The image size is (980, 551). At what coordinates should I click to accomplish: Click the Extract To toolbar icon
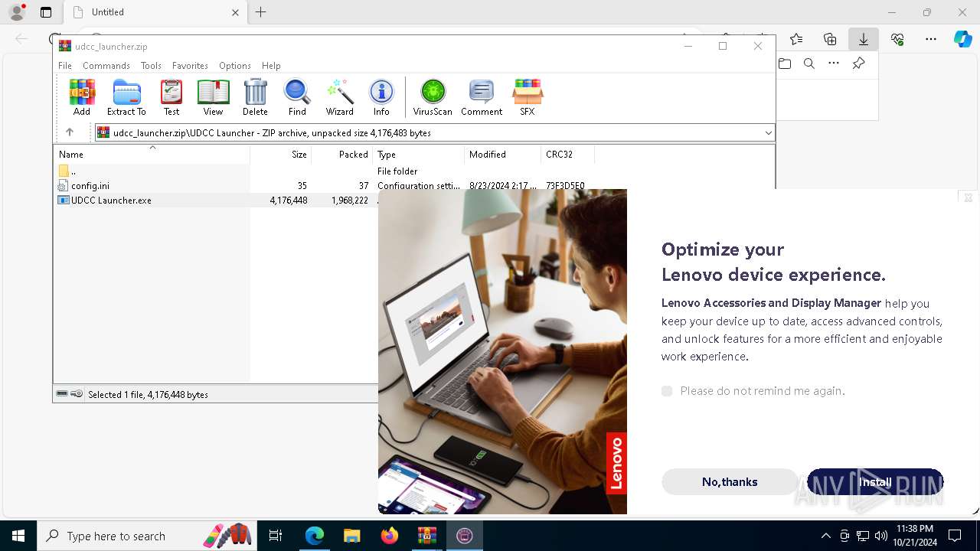126,97
